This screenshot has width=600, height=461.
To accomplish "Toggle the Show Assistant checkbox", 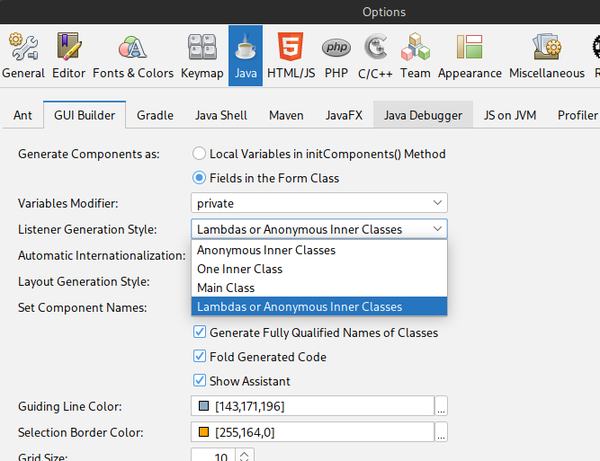I will [x=200, y=381].
